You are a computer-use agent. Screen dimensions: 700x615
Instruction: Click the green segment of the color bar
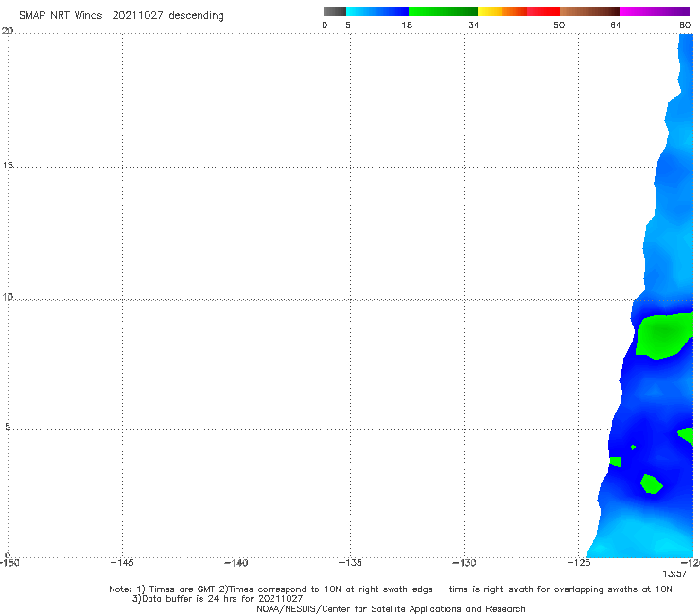point(443,11)
